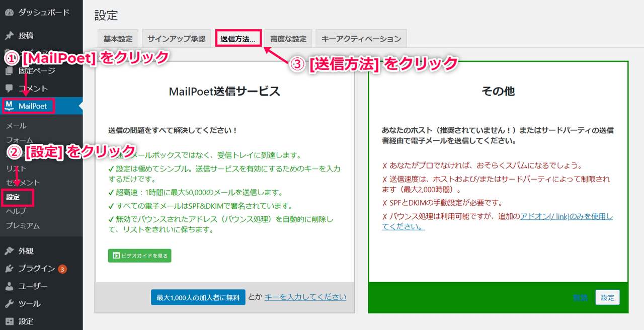Click the 送信速度 limit warning text

point(496,184)
